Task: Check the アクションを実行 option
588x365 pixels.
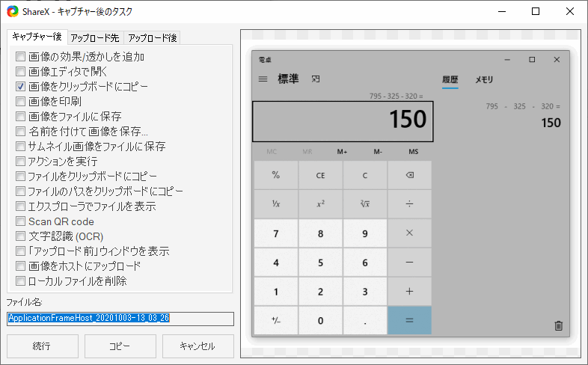Action: pyautogui.click(x=21, y=162)
